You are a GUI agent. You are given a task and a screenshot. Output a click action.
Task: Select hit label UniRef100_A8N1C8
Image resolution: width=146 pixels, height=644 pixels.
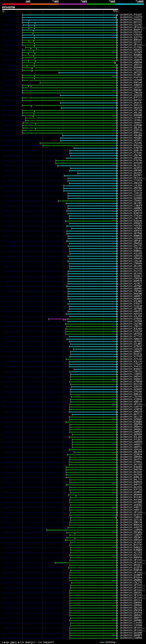pyautogui.click(x=131, y=339)
